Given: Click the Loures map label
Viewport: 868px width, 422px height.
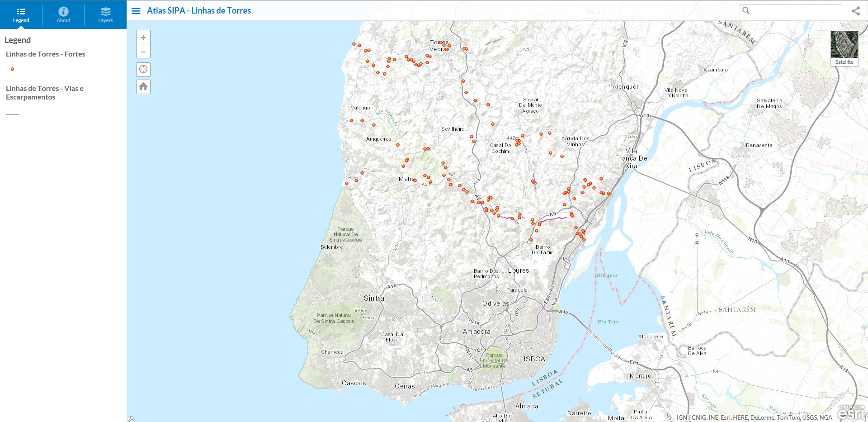Looking at the screenshot, I should pos(519,270).
